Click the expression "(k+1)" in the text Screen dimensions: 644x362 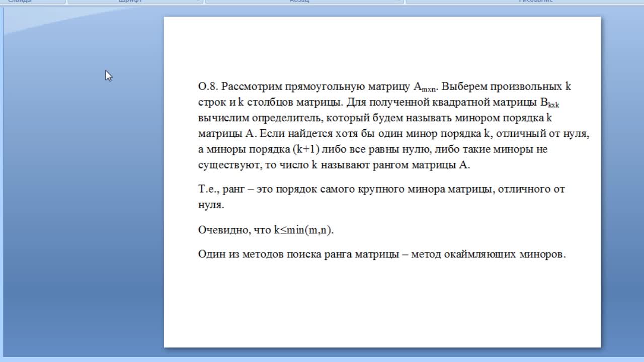tap(306, 149)
